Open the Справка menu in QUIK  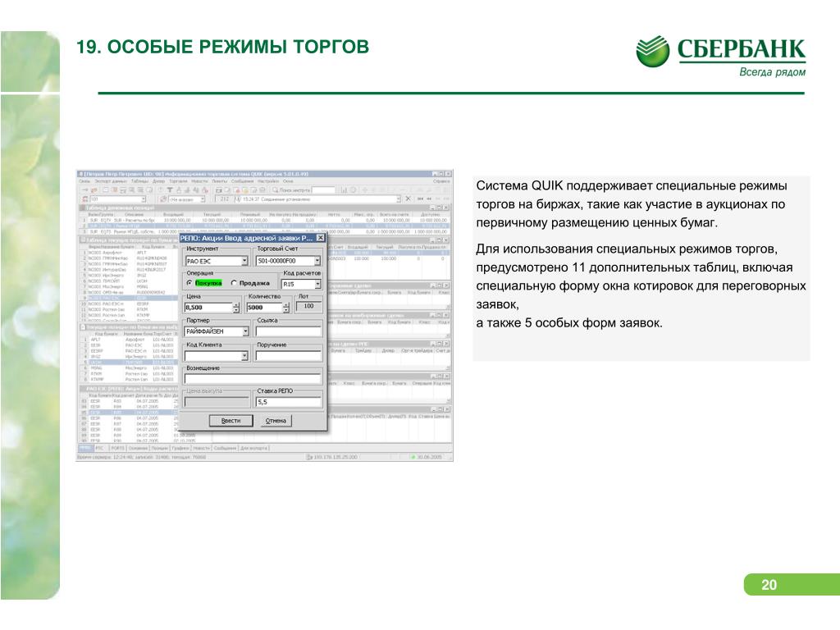(441, 181)
